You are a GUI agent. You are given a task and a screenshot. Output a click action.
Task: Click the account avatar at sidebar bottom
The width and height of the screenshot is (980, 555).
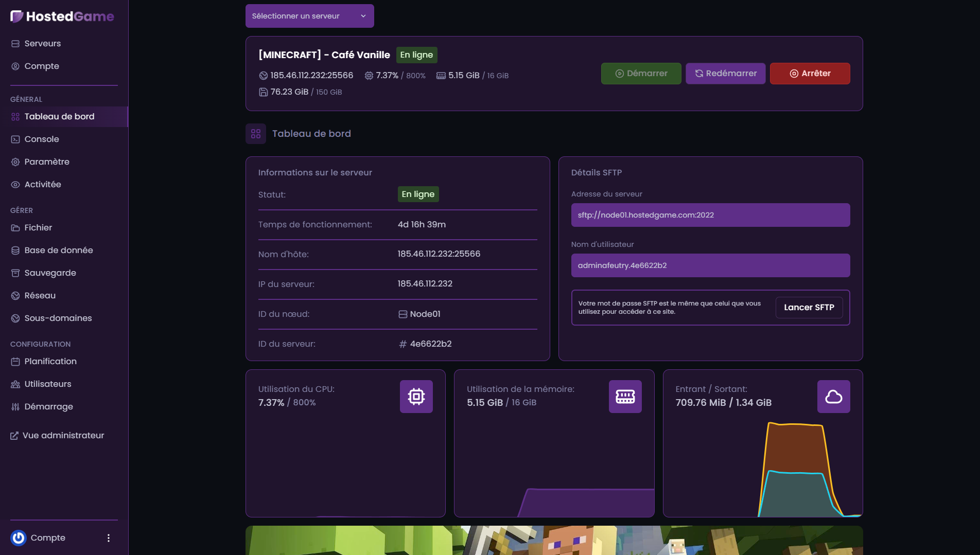click(x=19, y=538)
